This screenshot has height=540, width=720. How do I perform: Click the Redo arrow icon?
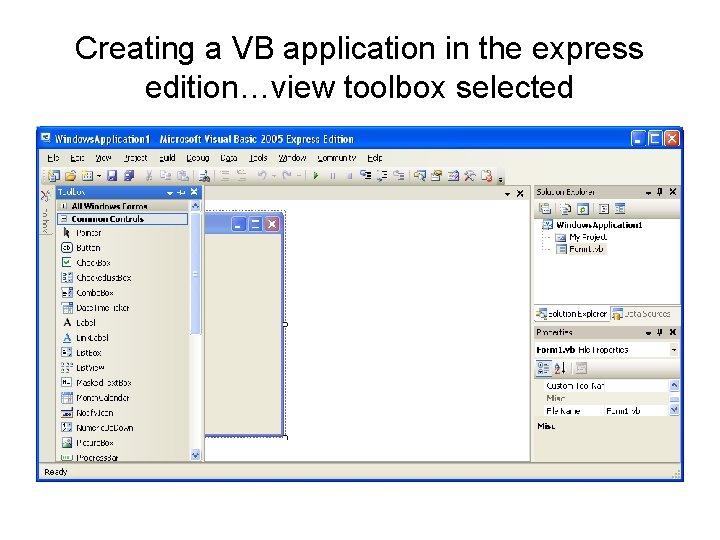click(x=287, y=175)
